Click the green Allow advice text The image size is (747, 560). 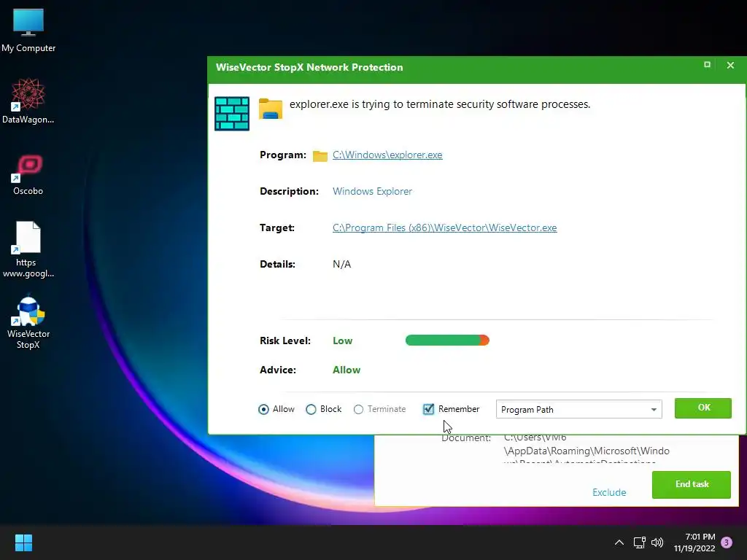coord(347,370)
